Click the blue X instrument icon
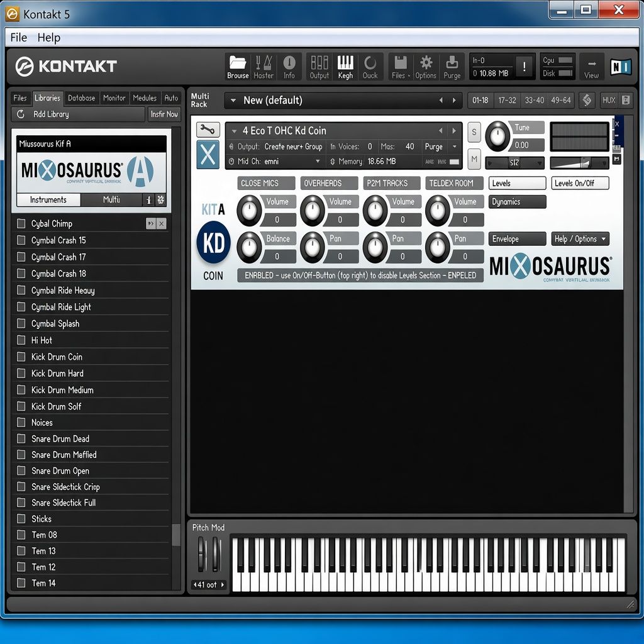This screenshot has height=644, width=644. [208, 155]
